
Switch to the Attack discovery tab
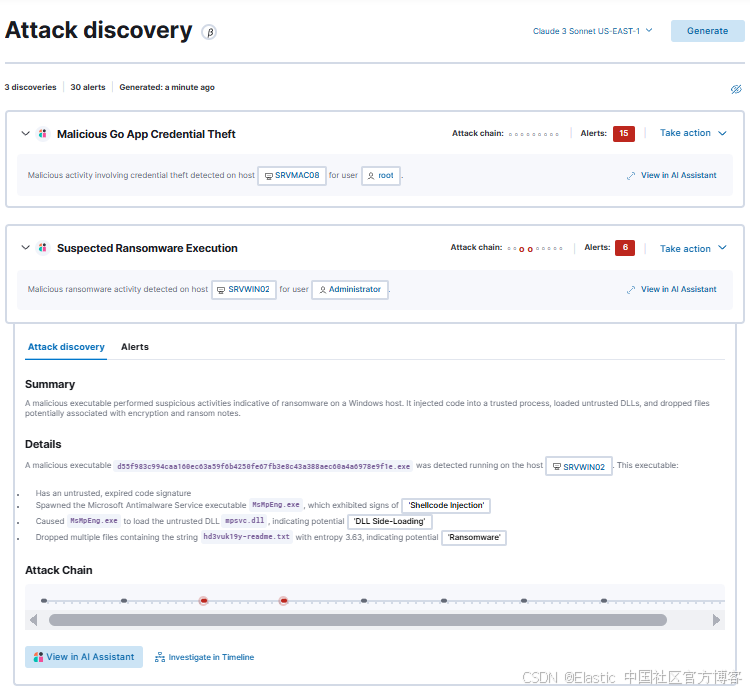point(66,347)
